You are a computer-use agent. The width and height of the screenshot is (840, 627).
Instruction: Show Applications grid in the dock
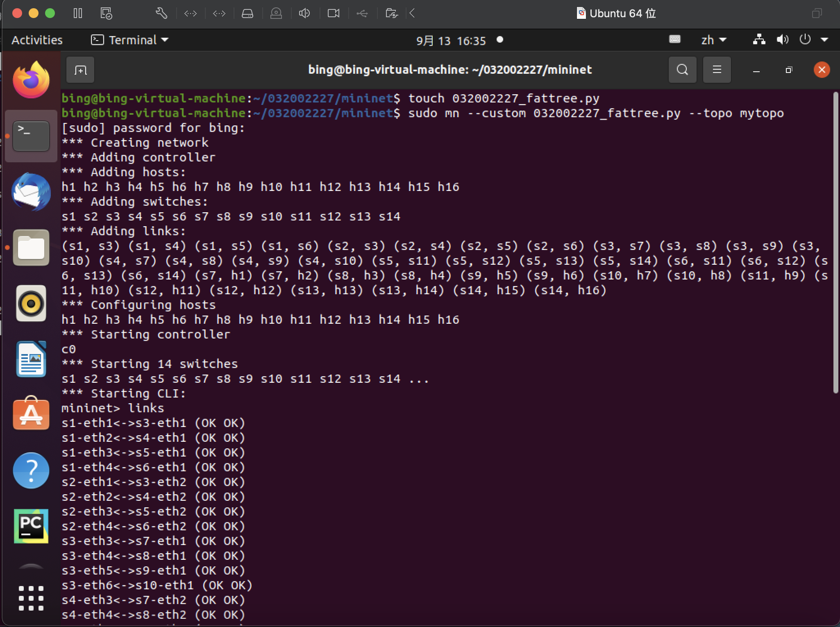pos(31,598)
